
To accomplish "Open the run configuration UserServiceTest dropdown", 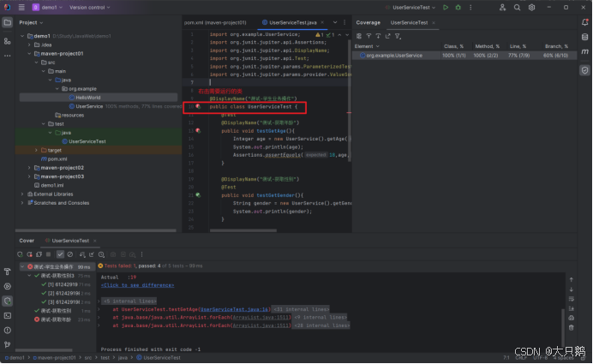I will click(410, 7).
